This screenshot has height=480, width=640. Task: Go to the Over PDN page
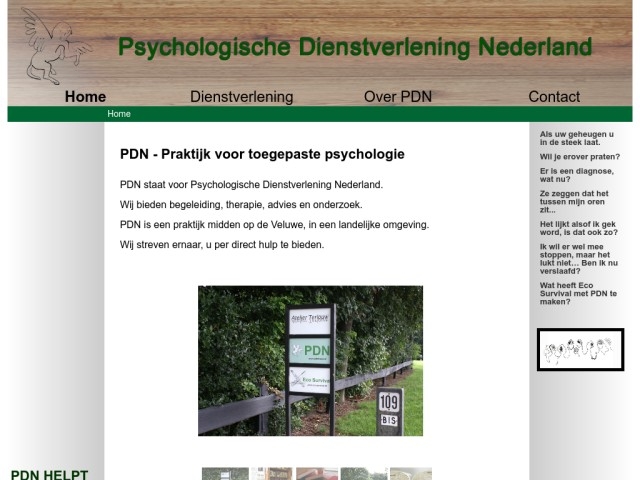tap(398, 97)
